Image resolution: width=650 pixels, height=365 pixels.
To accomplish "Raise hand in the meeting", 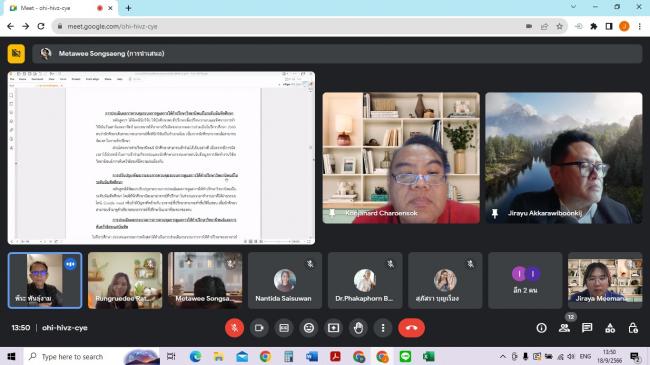I will [359, 328].
